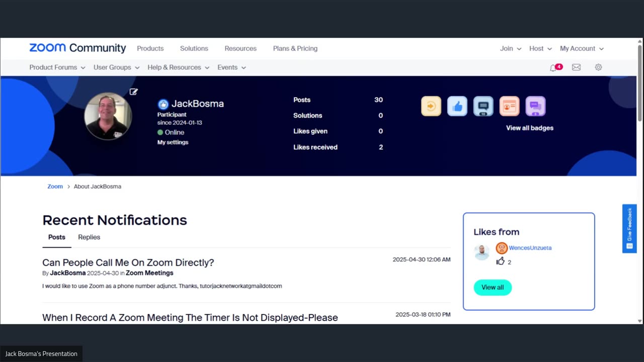Click the Posts count 30

click(x=378, y=100)
